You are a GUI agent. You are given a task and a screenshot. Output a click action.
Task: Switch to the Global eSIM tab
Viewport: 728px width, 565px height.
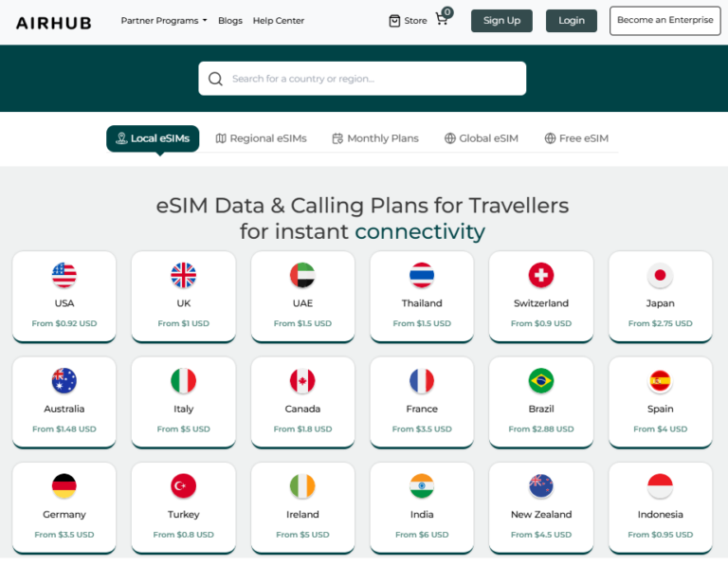(481, 138)
